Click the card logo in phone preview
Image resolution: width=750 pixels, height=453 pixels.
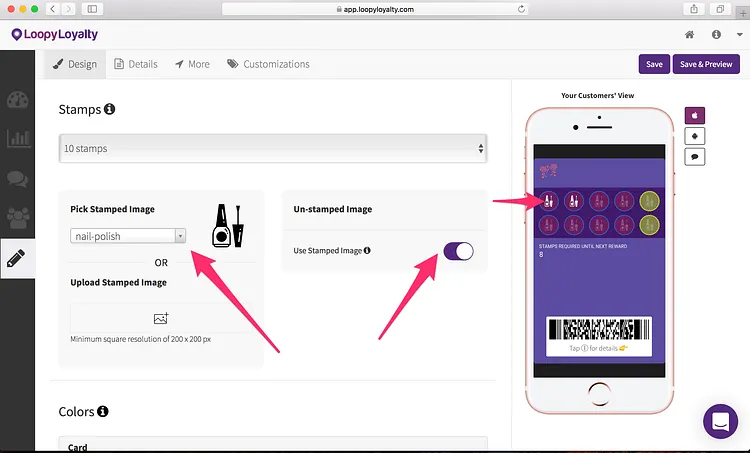tap(549, 171)
